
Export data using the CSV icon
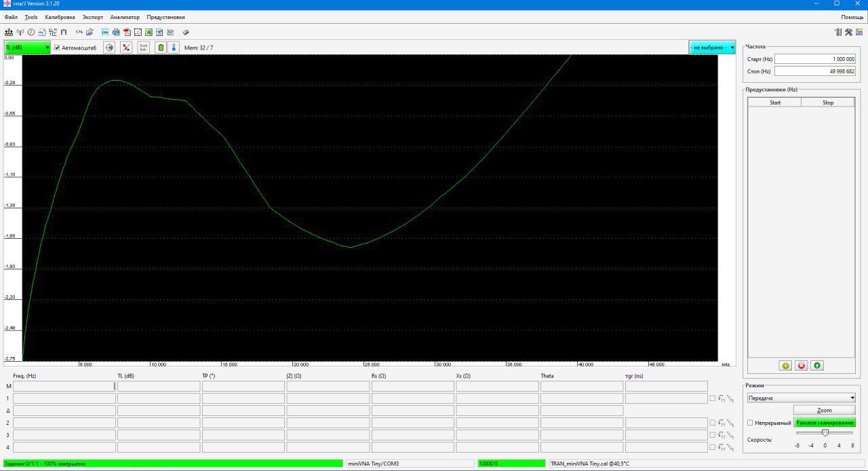tap(105, 32)
